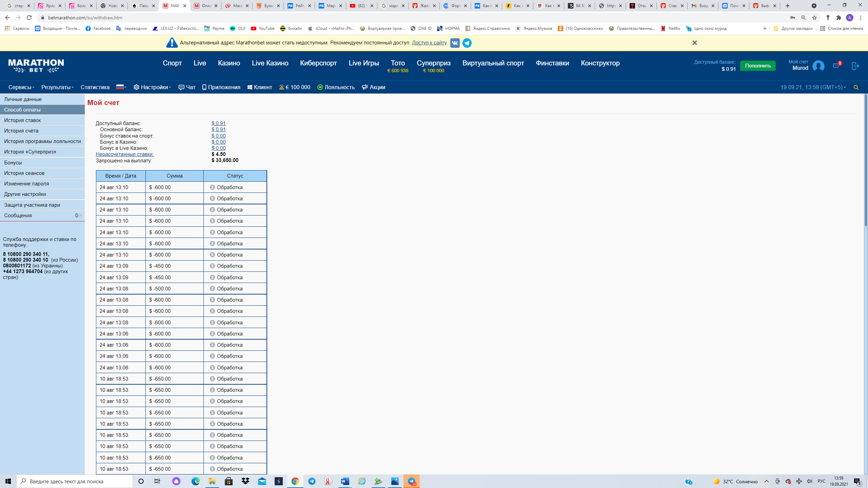This screenshot has width=868, height=488.
Task: Click the VK social network icon
Action: coord(455,43)
